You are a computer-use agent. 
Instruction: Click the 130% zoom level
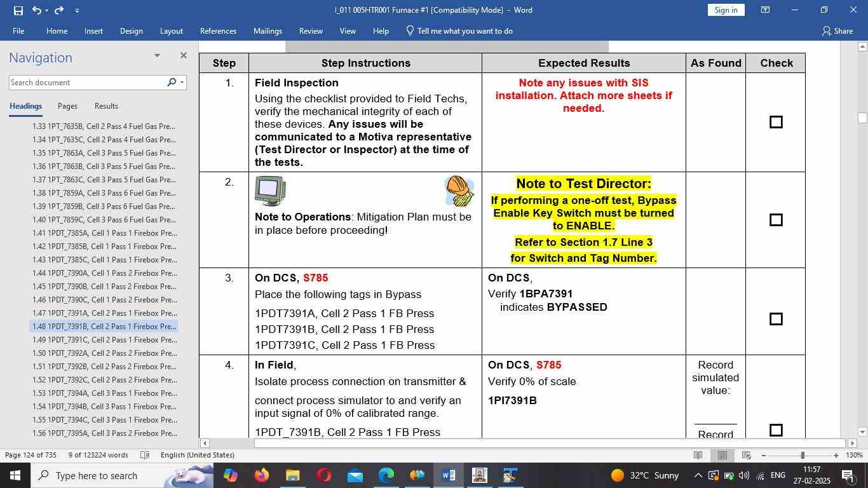(x=855, y=455)
